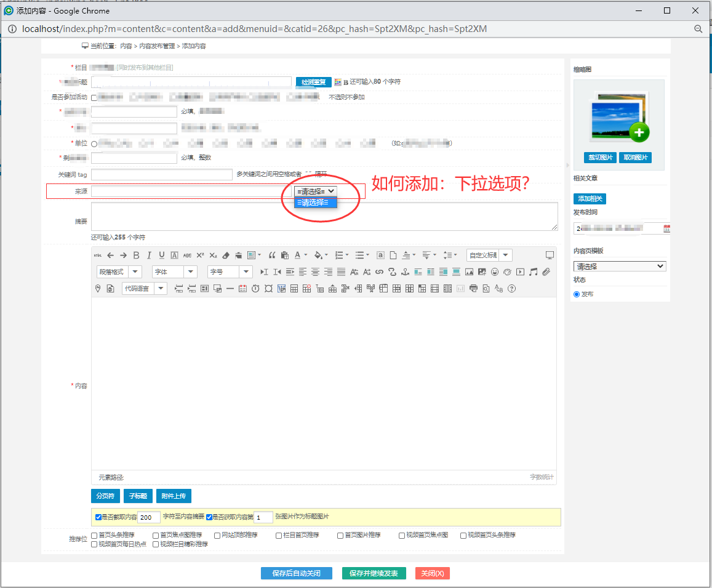The width and height of the screenshot is (712, 588).
Task: Insert a hyperlink with the link icon
Action: 379,272
